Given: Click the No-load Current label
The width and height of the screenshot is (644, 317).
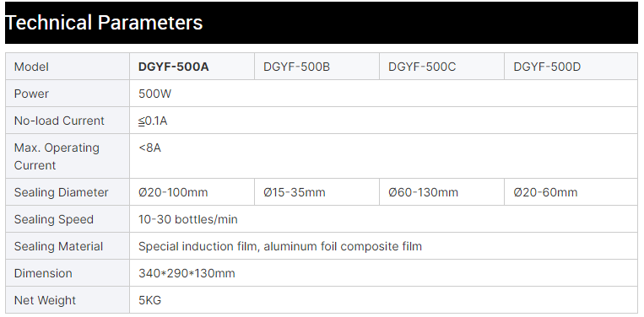Looking at the screenshot, I should (59, 121).
